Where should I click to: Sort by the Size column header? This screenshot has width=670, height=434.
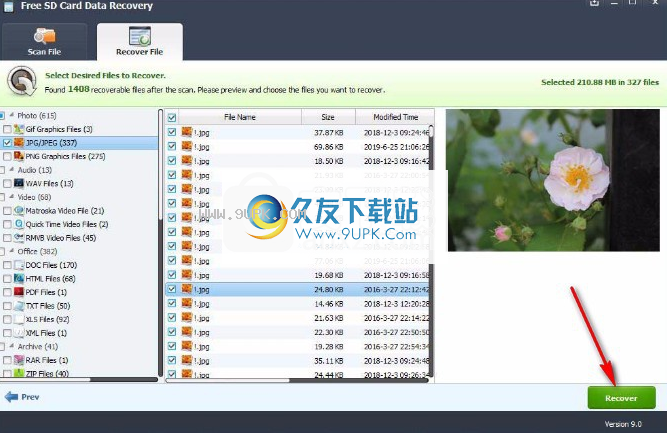[328, 117]
